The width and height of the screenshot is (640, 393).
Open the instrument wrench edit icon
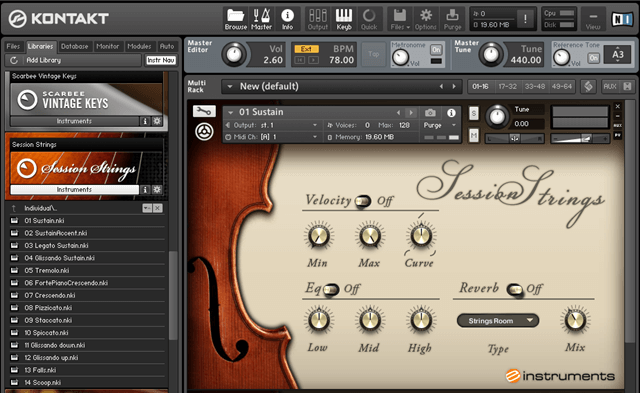pos(203,111)
